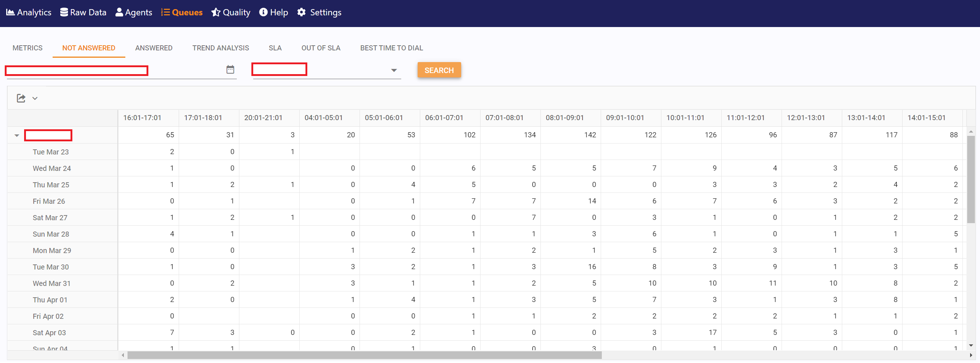The image size is (980, 363).
Task: Click the date range input field
Action: tap(114, 71)
